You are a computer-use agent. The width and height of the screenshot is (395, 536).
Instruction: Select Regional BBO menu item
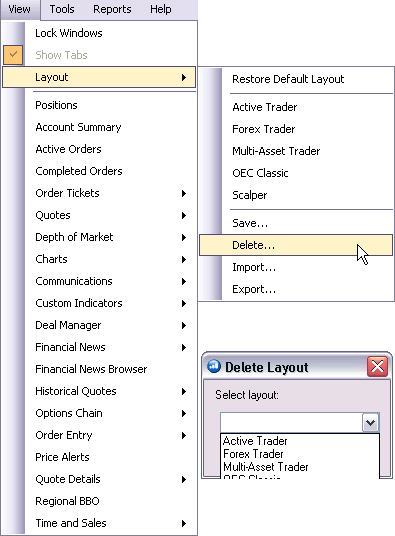[99, 501]
